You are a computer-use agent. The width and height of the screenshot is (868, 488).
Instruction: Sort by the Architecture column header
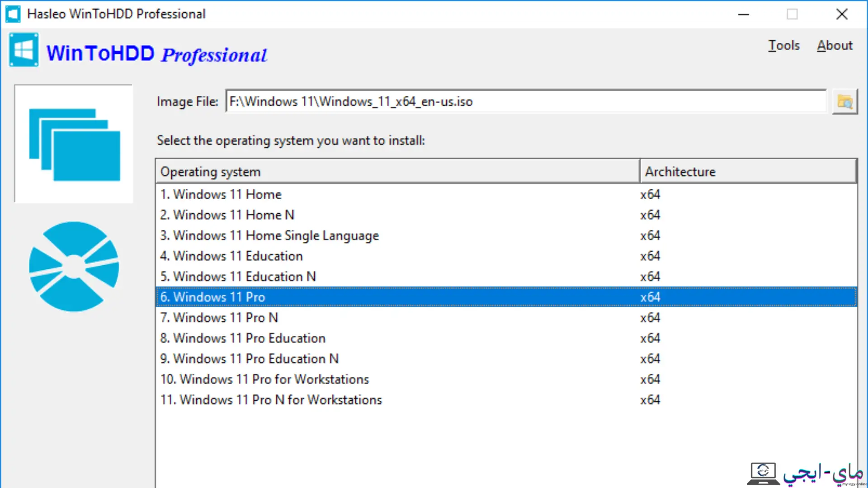pos(748,171)
